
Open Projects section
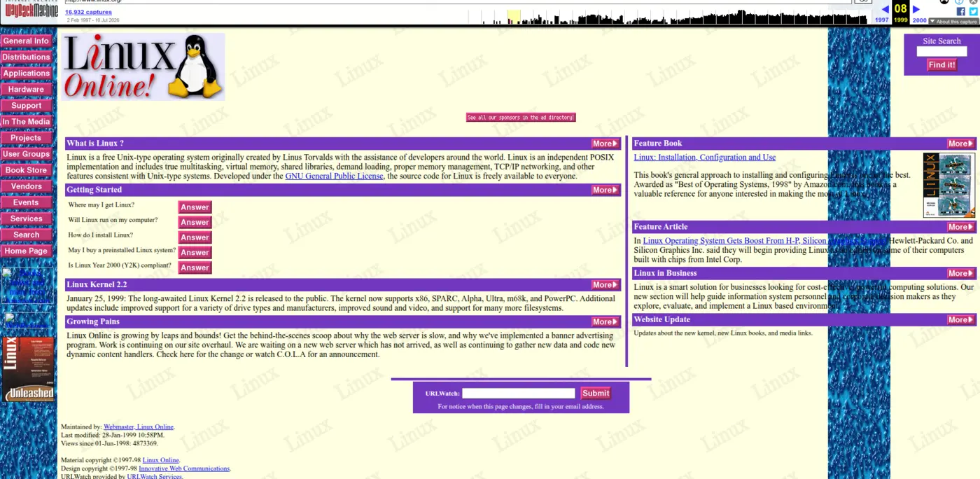point(26,137)
